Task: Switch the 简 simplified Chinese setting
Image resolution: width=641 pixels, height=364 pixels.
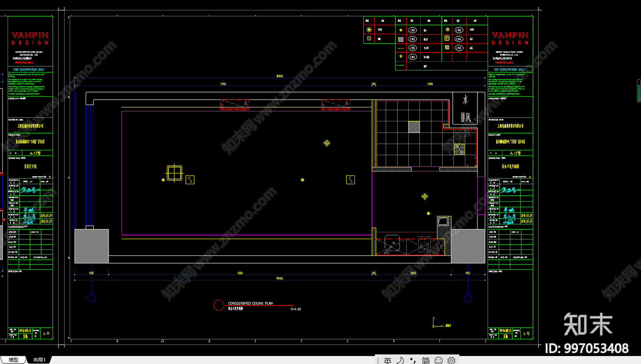Action: tap(426, 360)
